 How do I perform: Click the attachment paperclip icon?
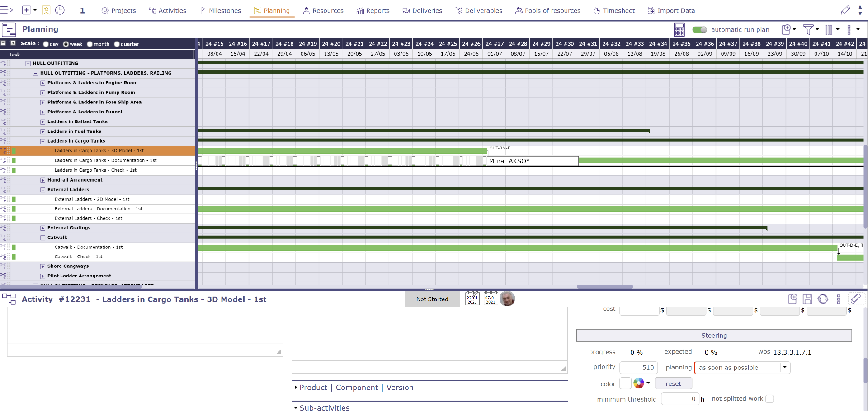pyautogui.click(x=855, y=299)
